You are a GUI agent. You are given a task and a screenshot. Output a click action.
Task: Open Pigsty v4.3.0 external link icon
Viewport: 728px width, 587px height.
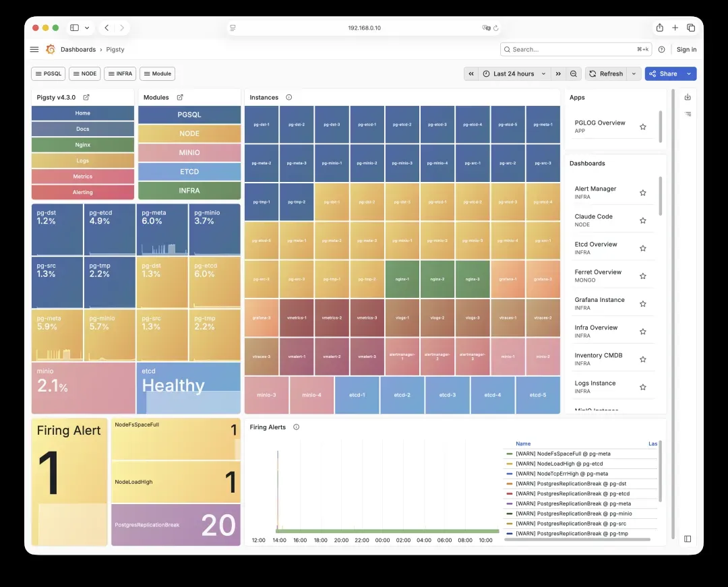click(x=86, y=98)
